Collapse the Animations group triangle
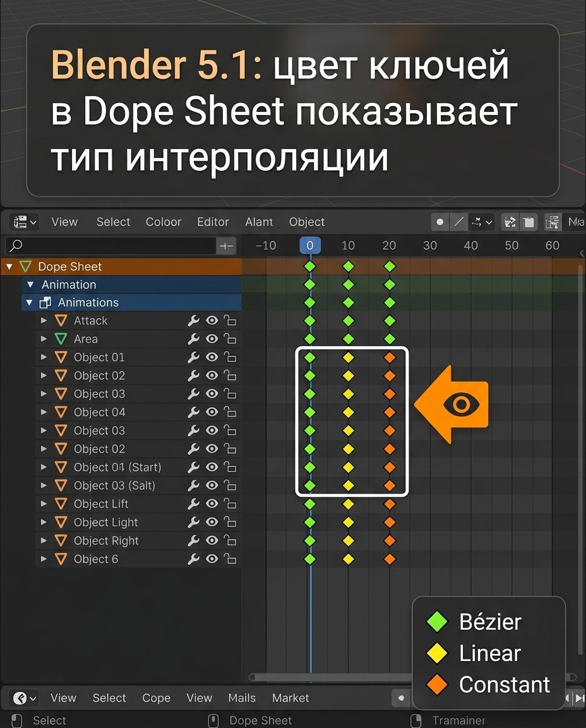Screen dimensions: 586x728 click(29, 302)
